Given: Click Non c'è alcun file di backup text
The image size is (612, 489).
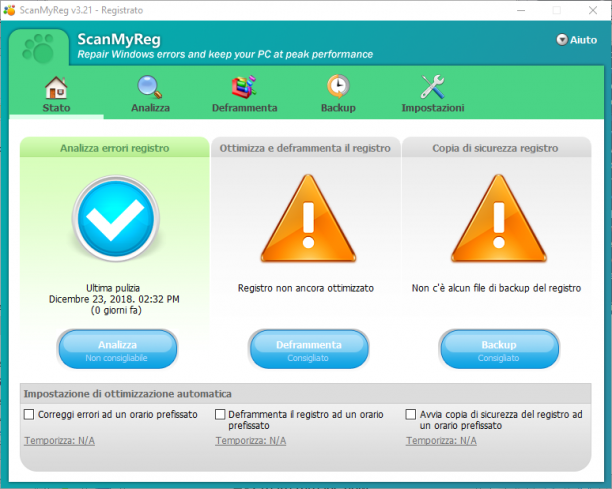Looking at the screenshot, I should coord(496,288).
